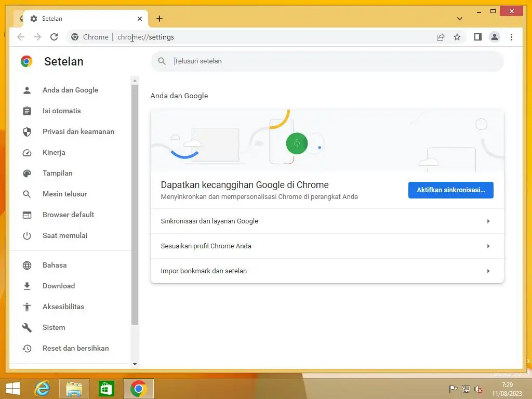The height and width of the screenshot is (399, 532).
Task: Click the speedometer icon for Kinerja
Action: click(27, 153)
